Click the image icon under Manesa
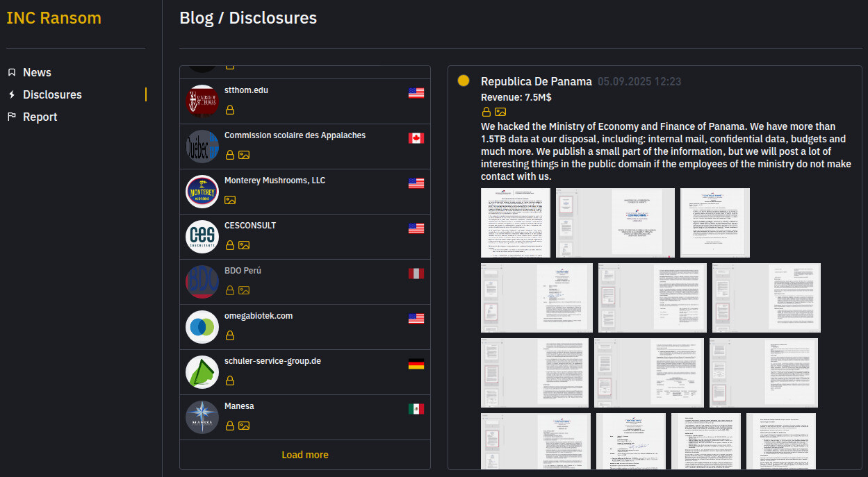The width and height of the screenshot is (868, 477). coord(244,426)
